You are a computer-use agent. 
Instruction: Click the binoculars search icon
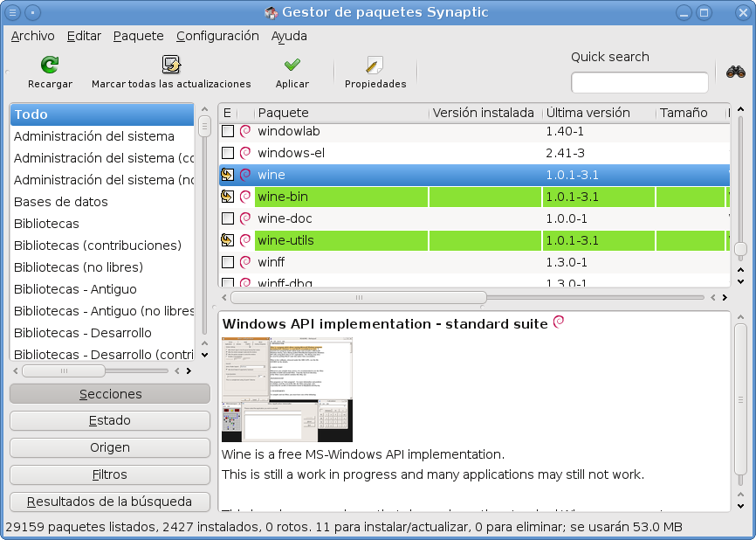738,73
